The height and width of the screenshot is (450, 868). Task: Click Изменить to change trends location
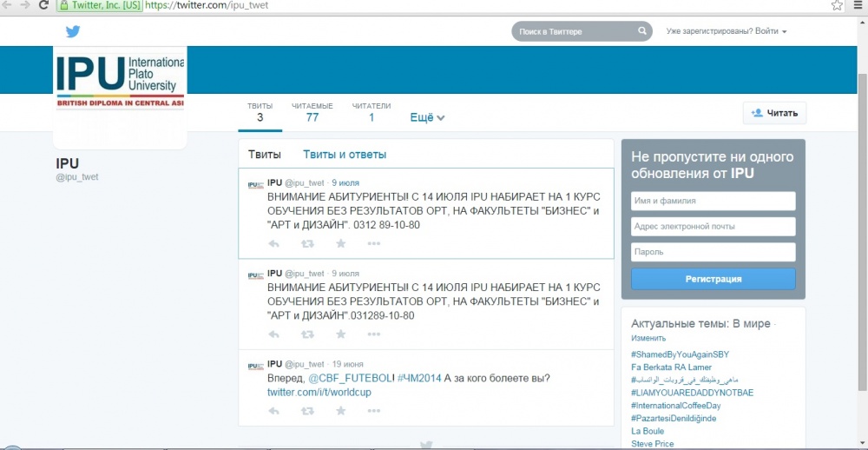648,338
